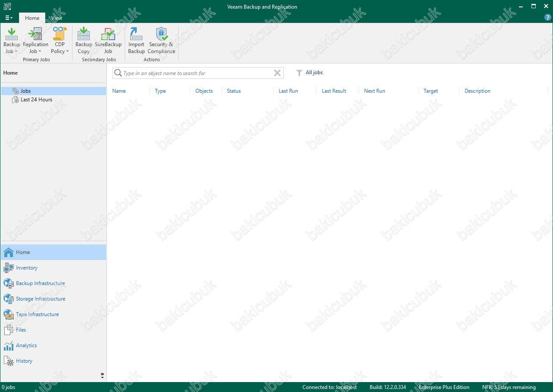Click the 'Build: 12.2.0.334' status text

(388, 387)
